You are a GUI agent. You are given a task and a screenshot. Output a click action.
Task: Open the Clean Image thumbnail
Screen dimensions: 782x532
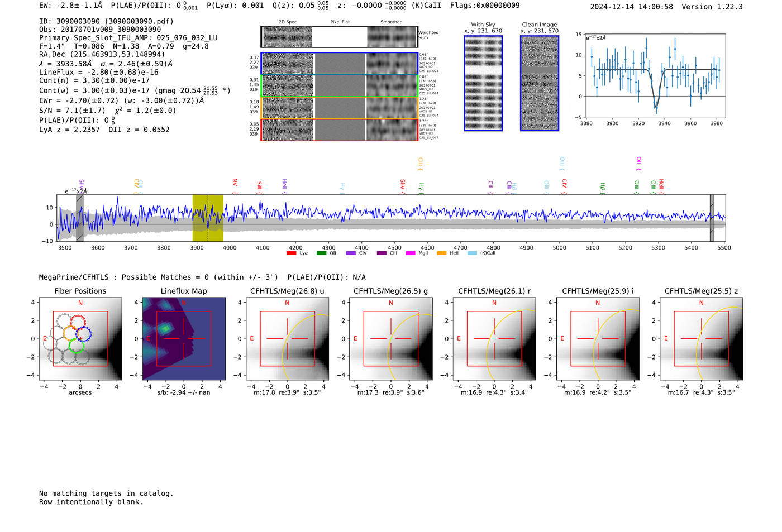tap(539, 83)
